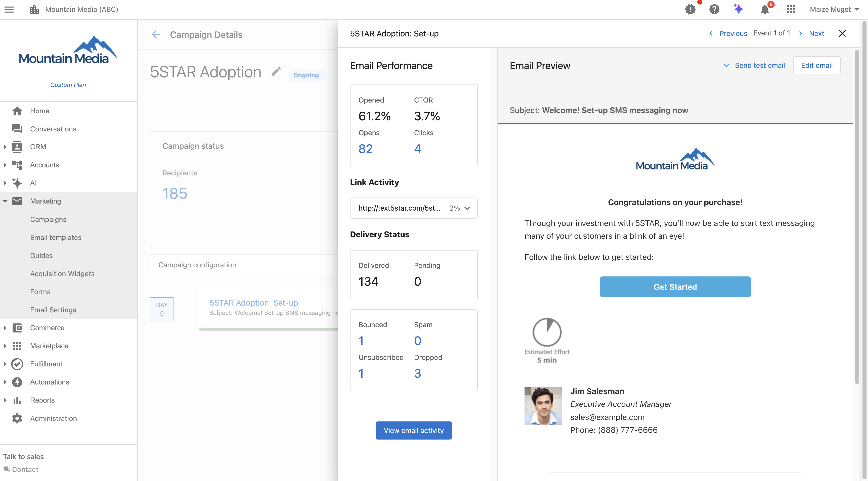Click the Contact link under Talk to sales

tap(21, 469)
